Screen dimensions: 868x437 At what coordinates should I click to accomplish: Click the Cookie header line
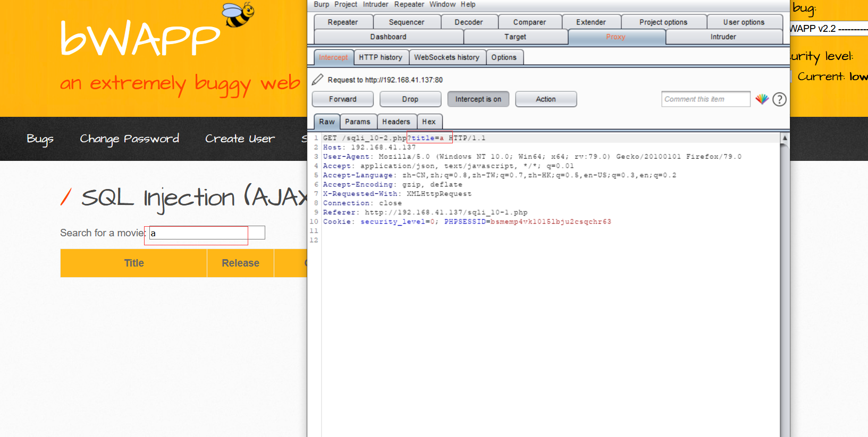click(x=467, y=222)
